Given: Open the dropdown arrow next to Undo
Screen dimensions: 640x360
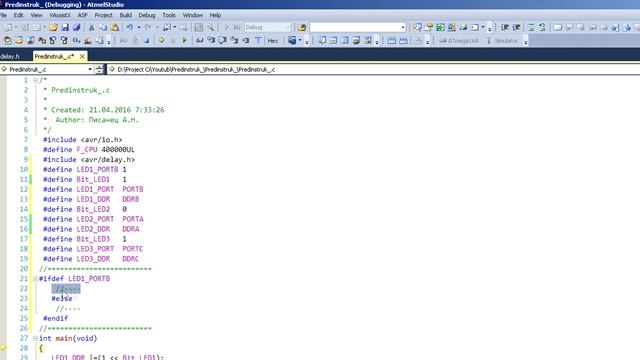Looking at the screenshot, I should 139,27.
